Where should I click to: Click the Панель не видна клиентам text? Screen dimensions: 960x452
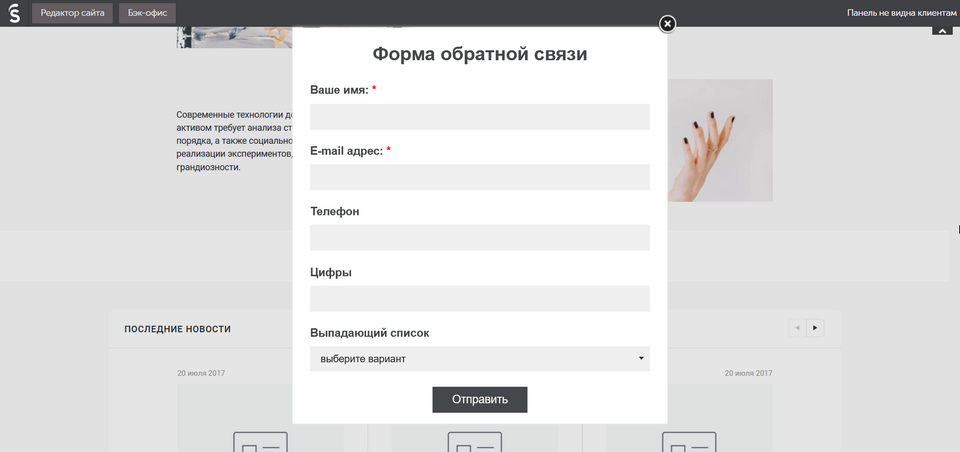tap(902, 13)
